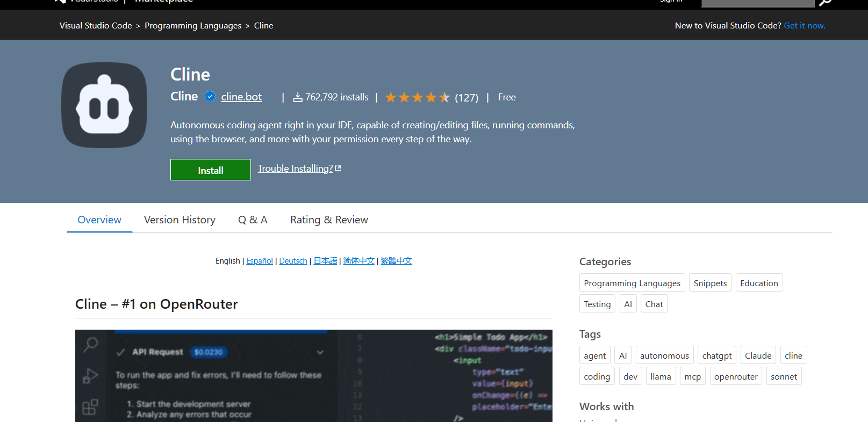The image size is (868, 422).
Task: Open the cline.bot publisher domain link
Action: [x=241, y=97]
